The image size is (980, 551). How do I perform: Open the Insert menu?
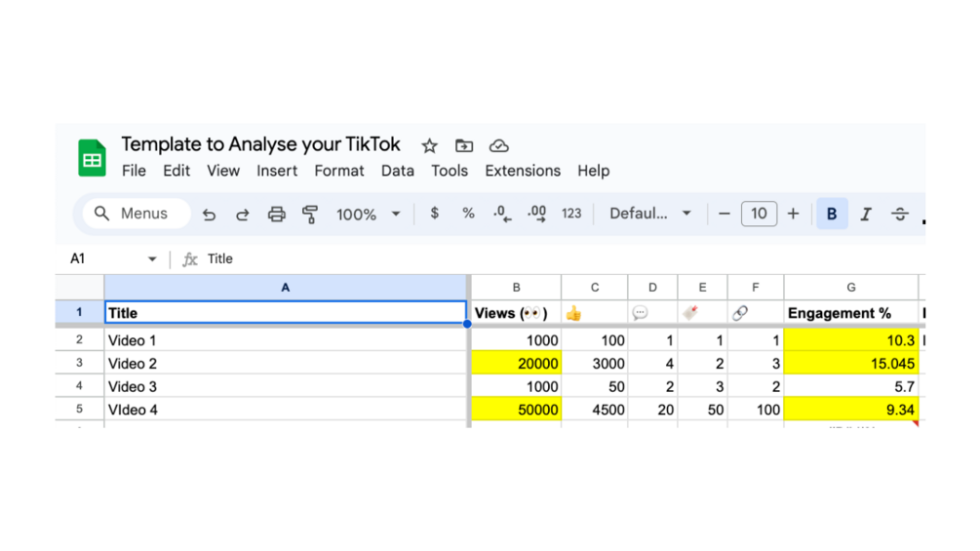(277, 171)
